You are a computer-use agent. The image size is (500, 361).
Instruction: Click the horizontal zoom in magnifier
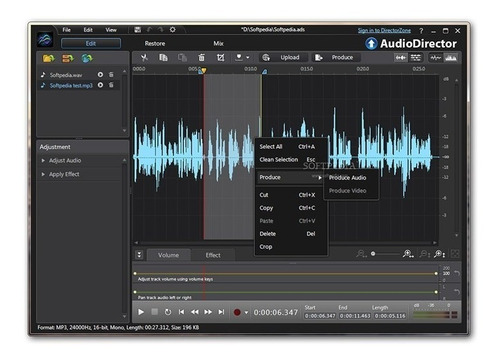coord(408,254)
